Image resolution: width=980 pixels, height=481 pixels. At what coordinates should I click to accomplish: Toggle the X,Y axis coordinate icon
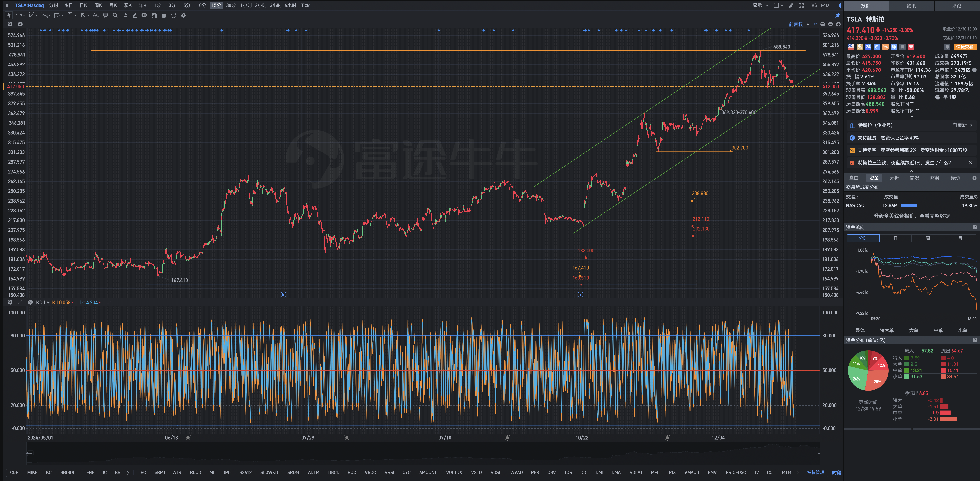click(x=815, y=24)
